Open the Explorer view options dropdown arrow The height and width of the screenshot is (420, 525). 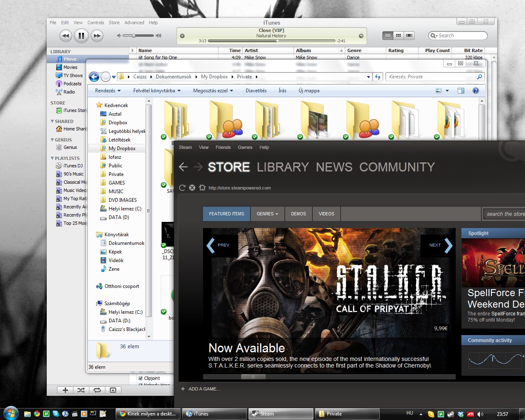pos(447,91)
